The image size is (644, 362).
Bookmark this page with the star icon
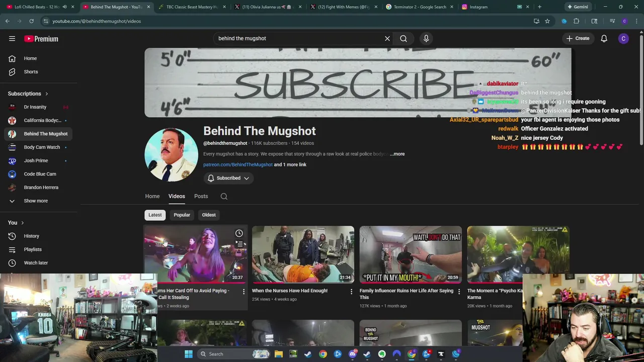tap(547, 21)
